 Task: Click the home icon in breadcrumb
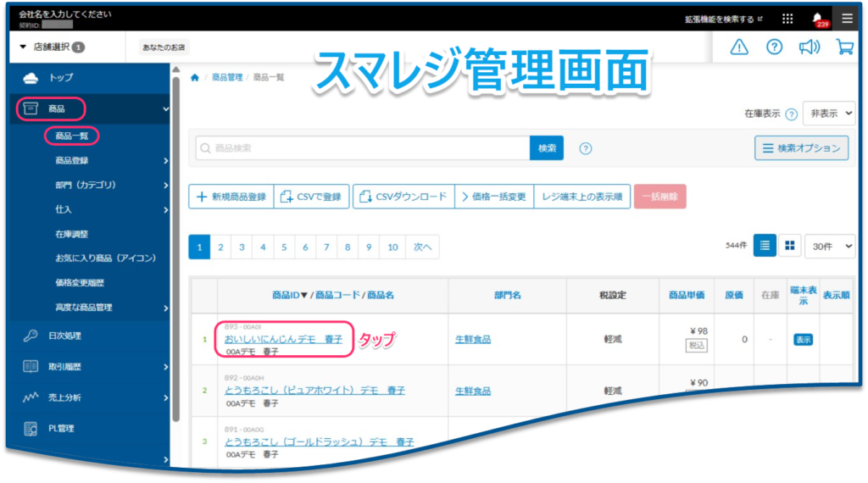point(195,77)
